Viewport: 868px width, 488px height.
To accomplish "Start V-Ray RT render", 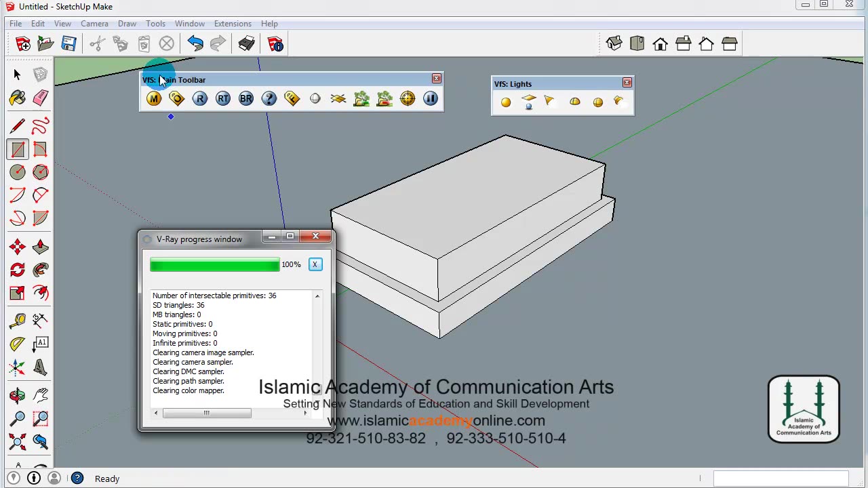I will (x=223, y=99).
